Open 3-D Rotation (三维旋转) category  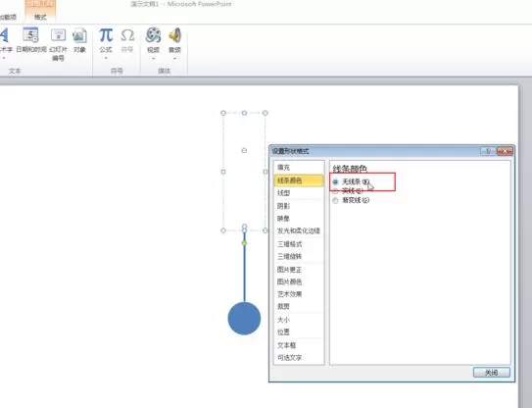coord(299,257)
